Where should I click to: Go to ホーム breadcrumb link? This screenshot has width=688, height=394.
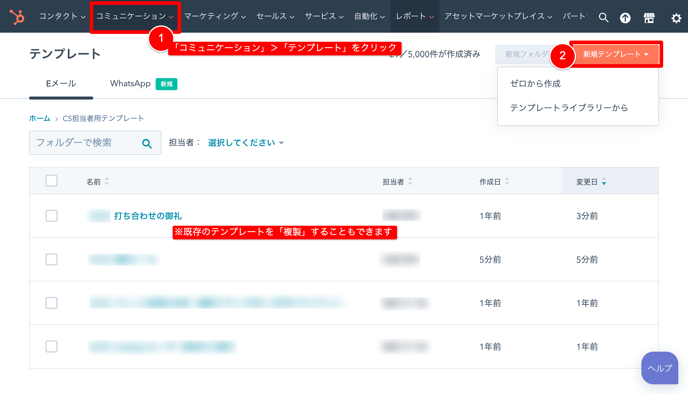click(39, 118)
